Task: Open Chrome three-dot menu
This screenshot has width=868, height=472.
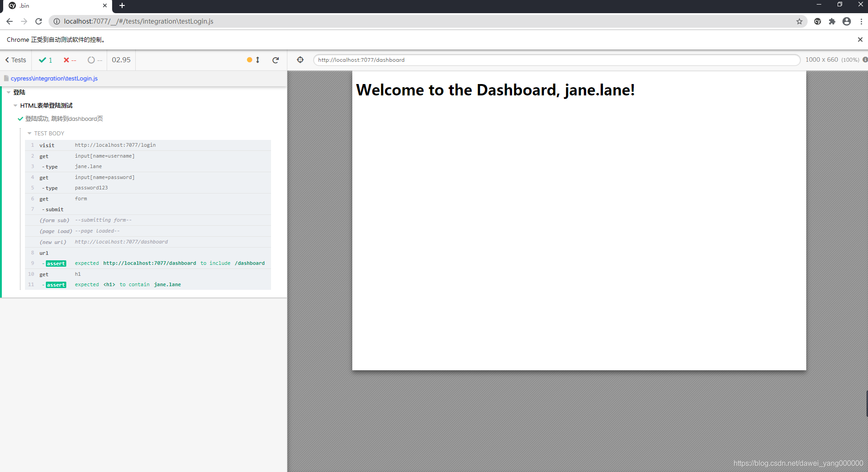Action: coord(861,21)
